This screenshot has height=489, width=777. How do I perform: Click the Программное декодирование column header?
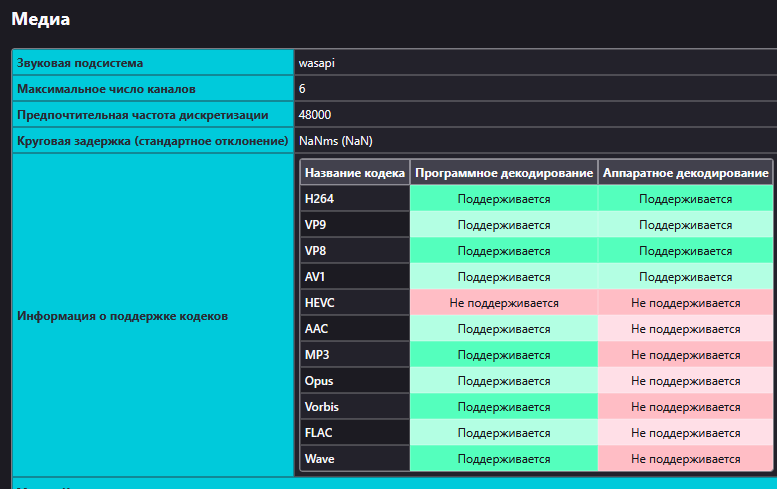504,173
